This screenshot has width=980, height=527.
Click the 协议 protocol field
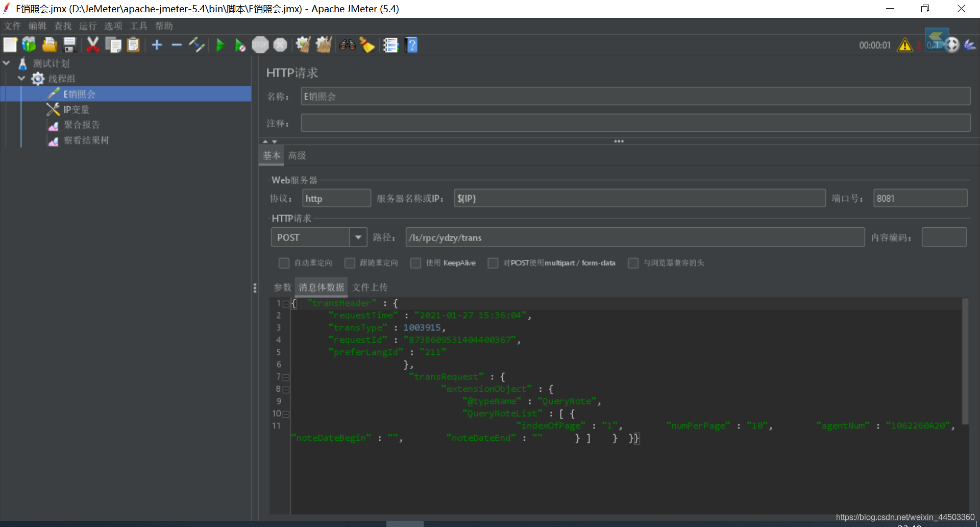click(x=337, y=199)
